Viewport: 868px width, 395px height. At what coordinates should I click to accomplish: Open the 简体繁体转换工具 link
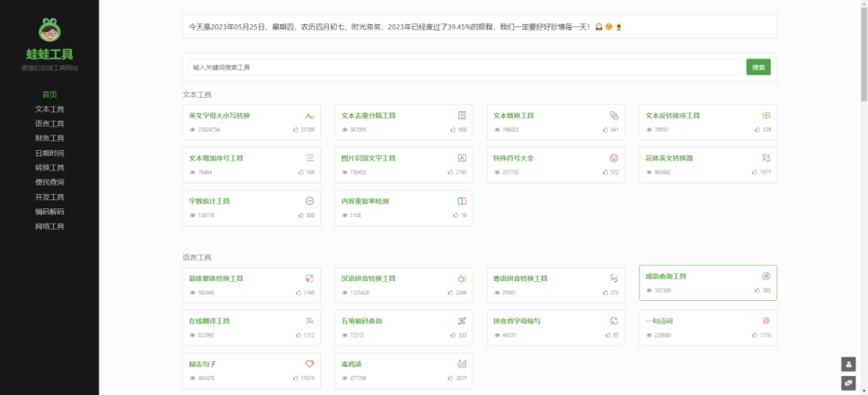[x=216, y=278]
